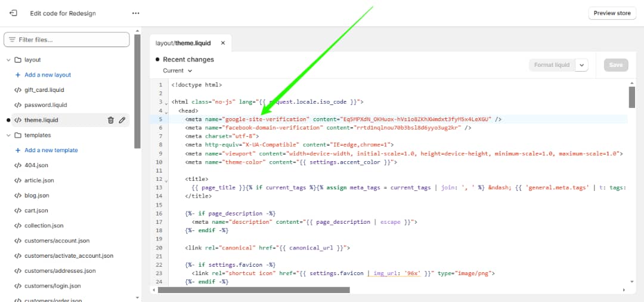Fold the html tag on line 3
This screenshot has width=644, height=302.
coord(166,103)
